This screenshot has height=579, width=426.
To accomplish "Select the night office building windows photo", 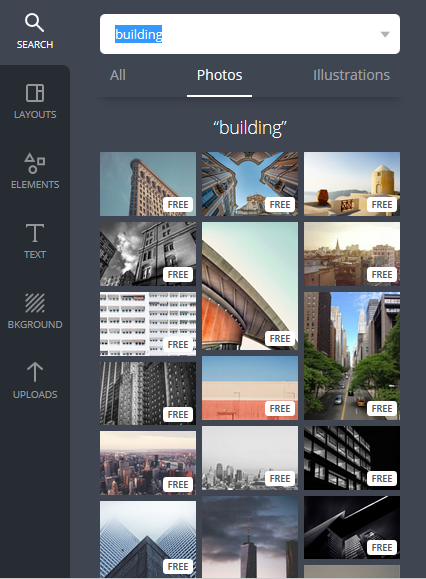I will (x=352, y=458).
